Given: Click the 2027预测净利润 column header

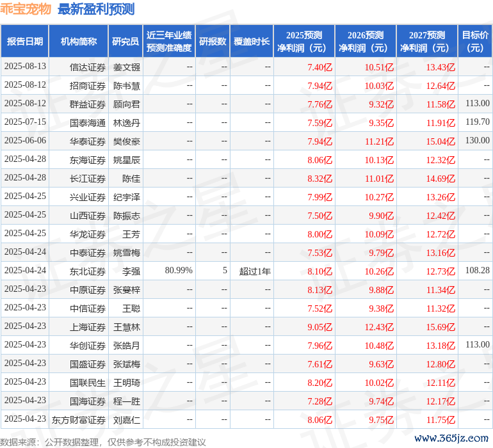Looking at the screenshot, I should (427, 42).
